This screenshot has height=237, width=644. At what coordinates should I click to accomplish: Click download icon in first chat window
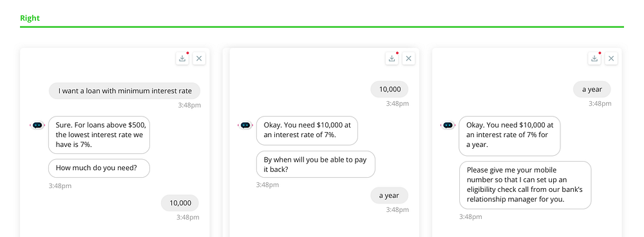(182, 59)
